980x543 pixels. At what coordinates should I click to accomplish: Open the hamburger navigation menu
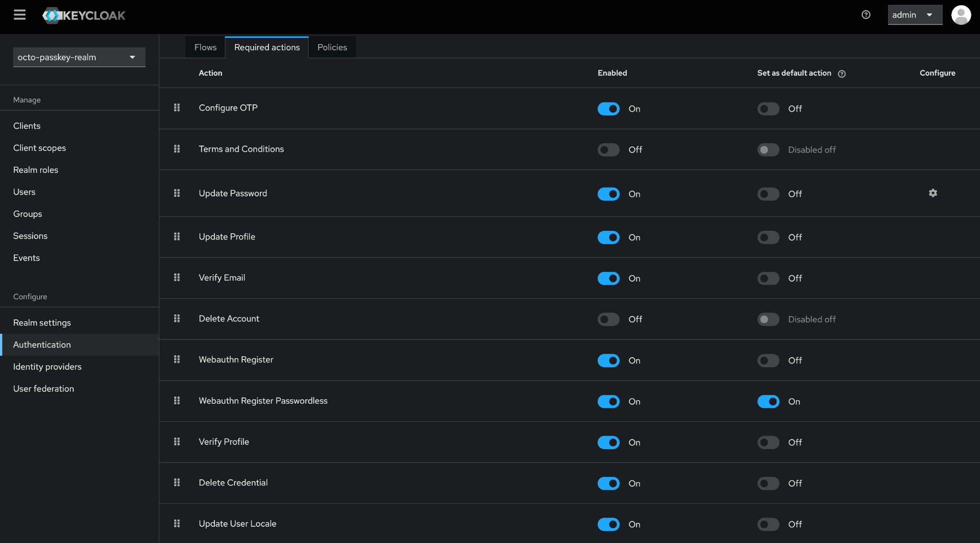point(20,15)
